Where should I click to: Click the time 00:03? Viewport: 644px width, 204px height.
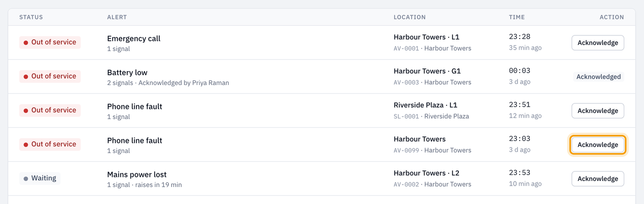tap(519, 71)
